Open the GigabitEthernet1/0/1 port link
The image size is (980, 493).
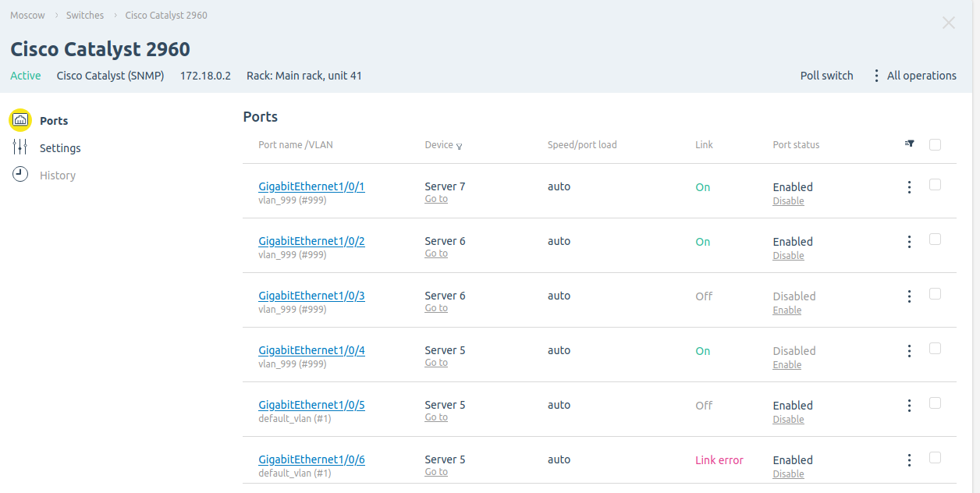(311, 186)
